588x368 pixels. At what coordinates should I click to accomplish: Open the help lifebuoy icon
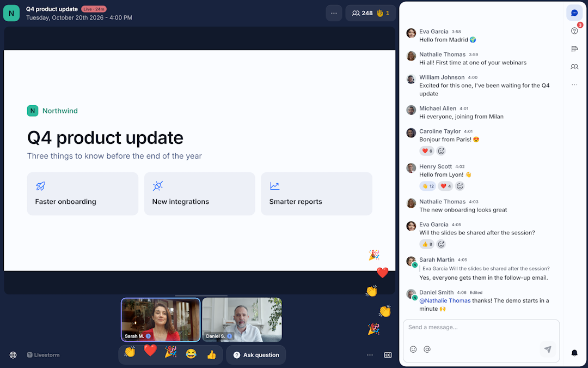tap(13, 355)
